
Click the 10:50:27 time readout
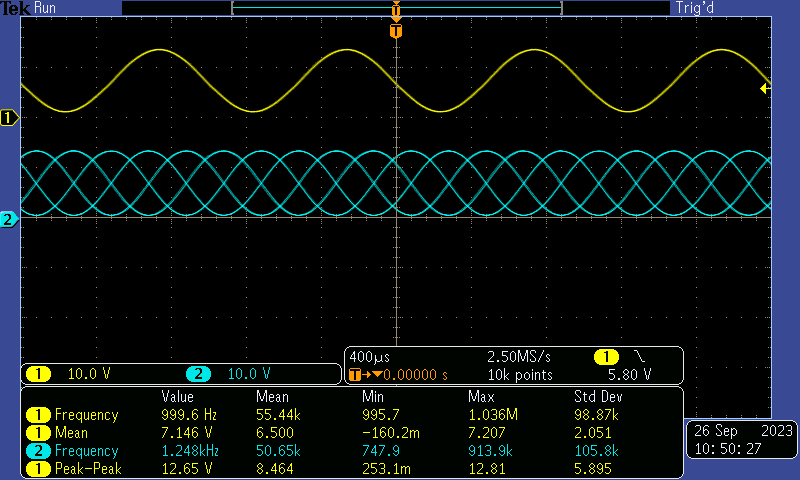pyautogui.click(x=728, y=449)
